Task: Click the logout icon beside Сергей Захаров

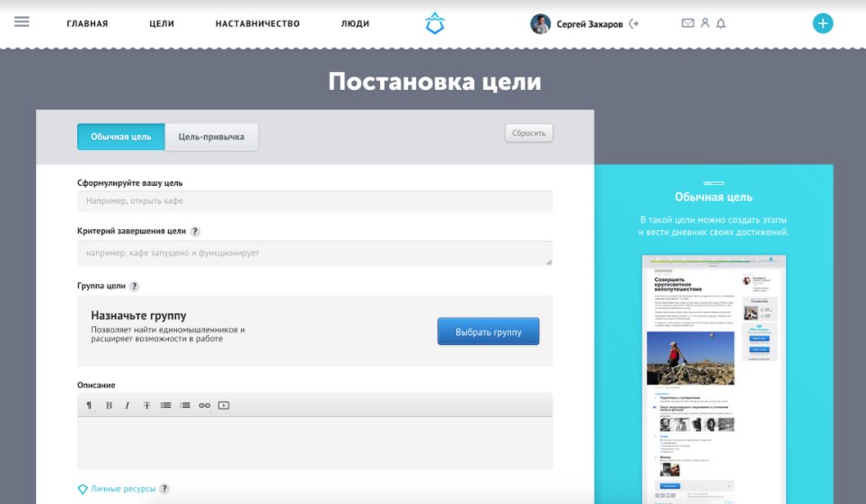Action: [634, 24]
